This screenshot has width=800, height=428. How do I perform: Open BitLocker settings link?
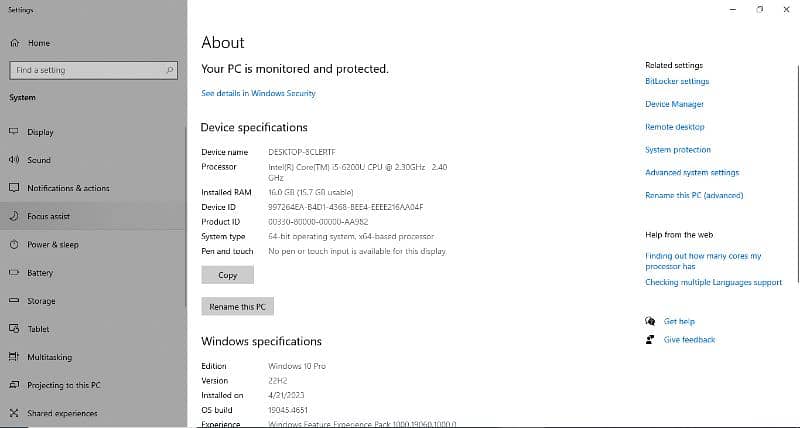[677, 81]
